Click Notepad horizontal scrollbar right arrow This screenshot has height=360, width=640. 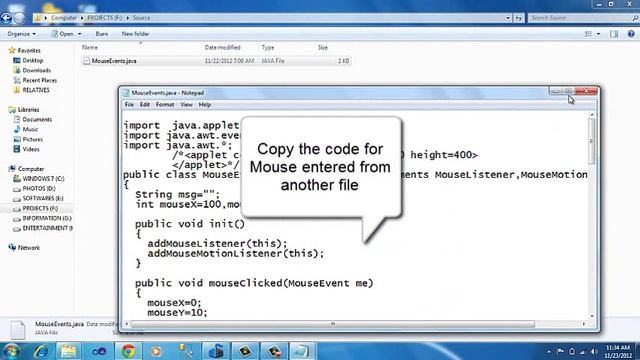pos(584,324)
